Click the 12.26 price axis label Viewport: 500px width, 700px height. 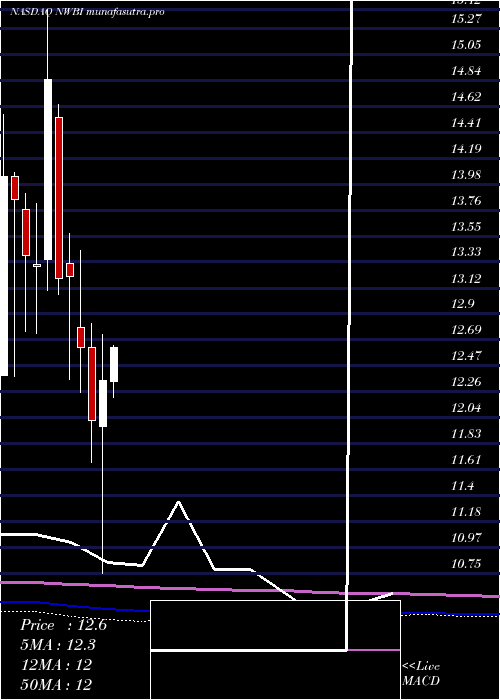pos(466,382)
